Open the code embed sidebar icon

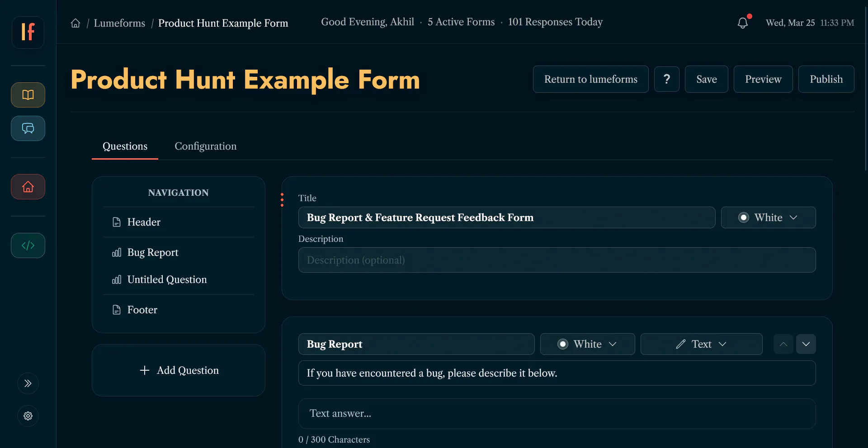[x=28, y=245]
